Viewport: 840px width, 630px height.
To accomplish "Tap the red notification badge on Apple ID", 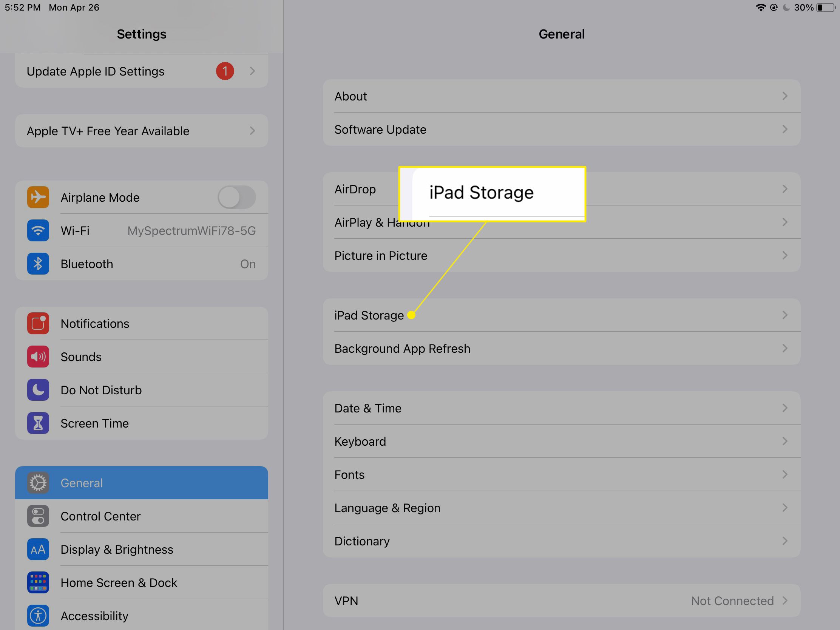I will click(x=225, y=71).
